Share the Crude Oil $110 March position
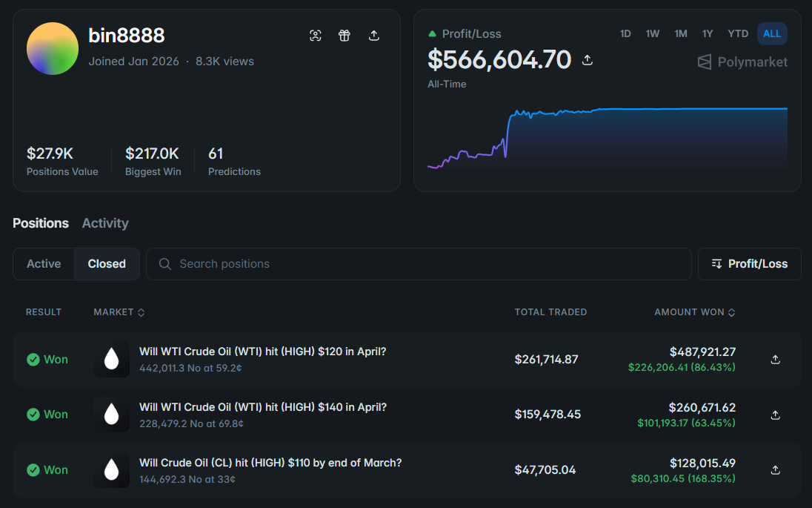The width and height of the screenshot is (812, 508). coord(775,469)
